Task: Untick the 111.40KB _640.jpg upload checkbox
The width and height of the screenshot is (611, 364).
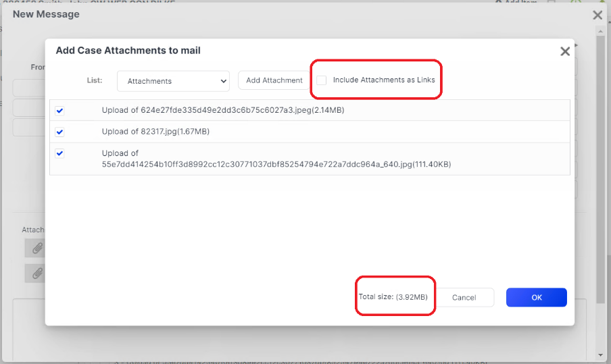Action: click(x=59, y=153)
